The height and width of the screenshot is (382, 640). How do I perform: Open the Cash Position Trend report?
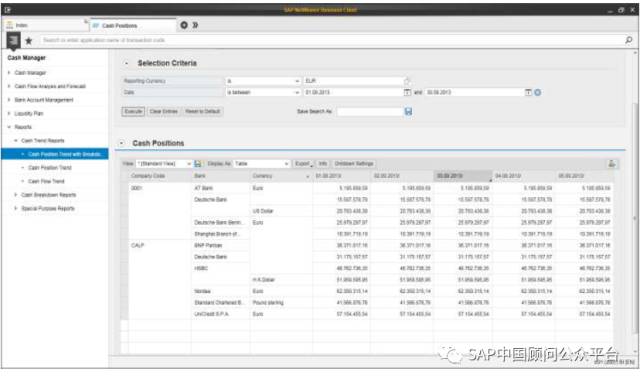coord(50,168)
